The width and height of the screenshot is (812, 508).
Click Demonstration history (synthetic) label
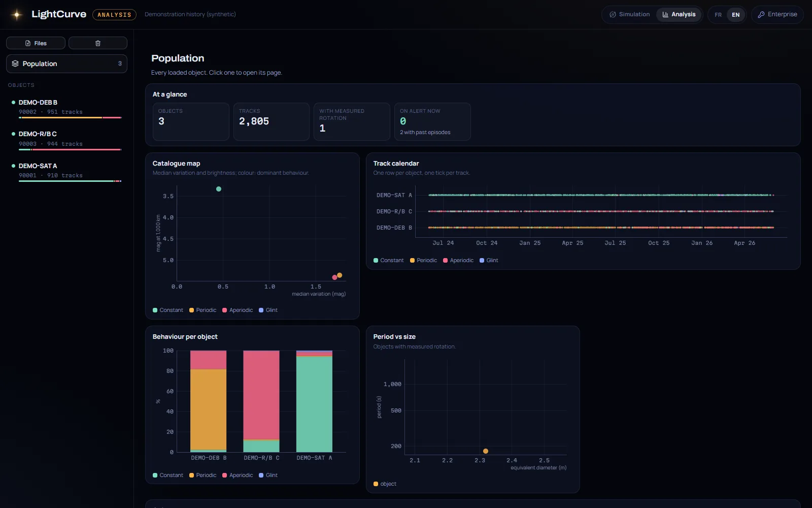coord(190,14)
